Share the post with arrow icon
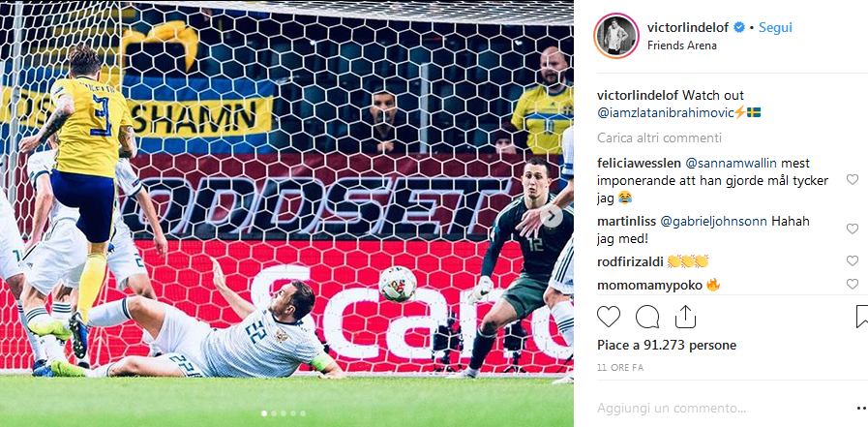Viewport: 868px width, 427px height. 685,317
